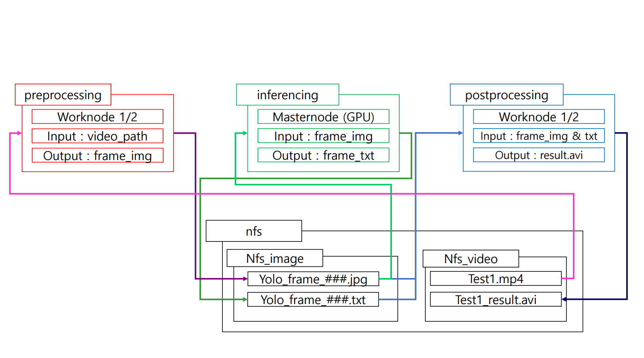Viewport: 644px width, 358px height.
Task: Click Worknode 1/2 in the preprocessing block
Action: tap(97, 117)
